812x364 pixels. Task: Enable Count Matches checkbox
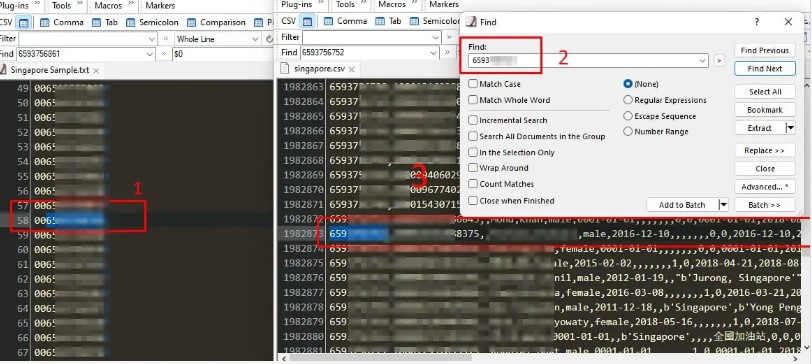[473, 184]
